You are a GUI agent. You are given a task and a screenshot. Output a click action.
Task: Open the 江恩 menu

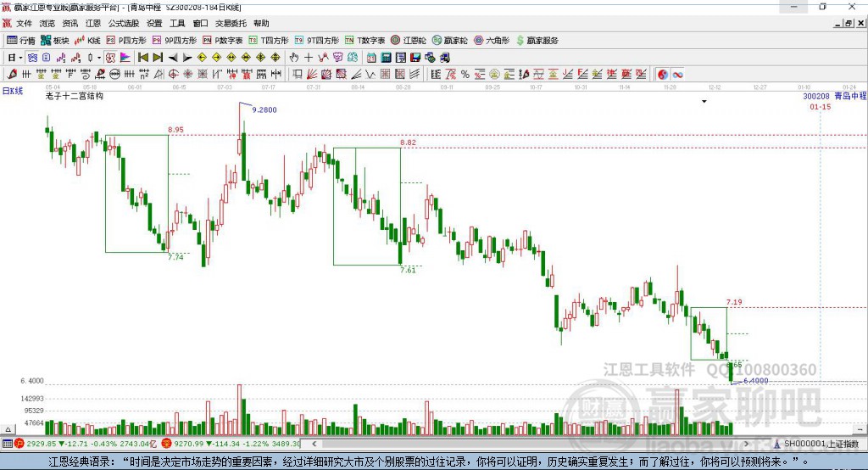93,23
